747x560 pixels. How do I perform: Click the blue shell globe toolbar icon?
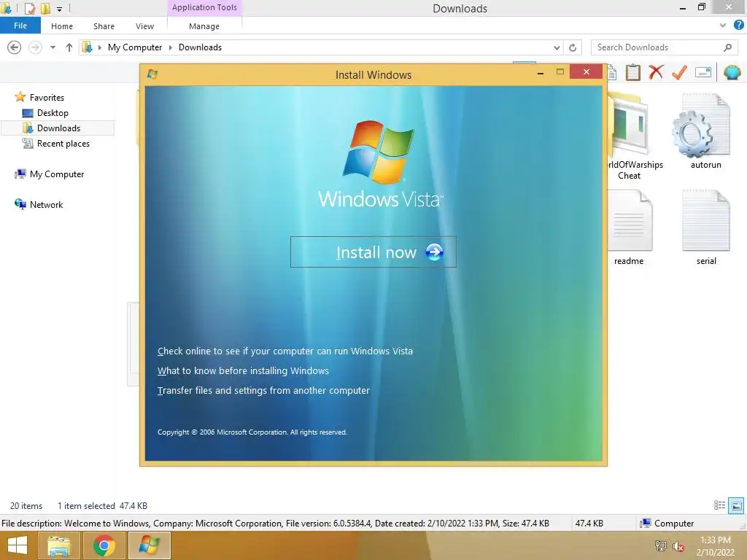[x=732, y=72]
